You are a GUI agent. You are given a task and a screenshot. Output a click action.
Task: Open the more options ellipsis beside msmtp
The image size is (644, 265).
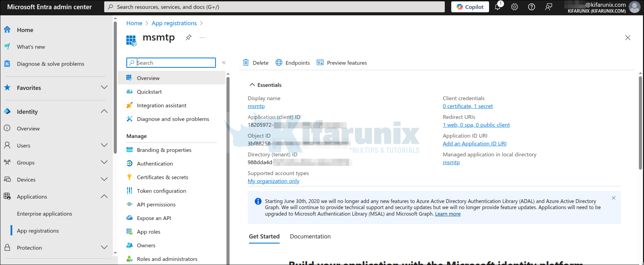pos(202,37)
